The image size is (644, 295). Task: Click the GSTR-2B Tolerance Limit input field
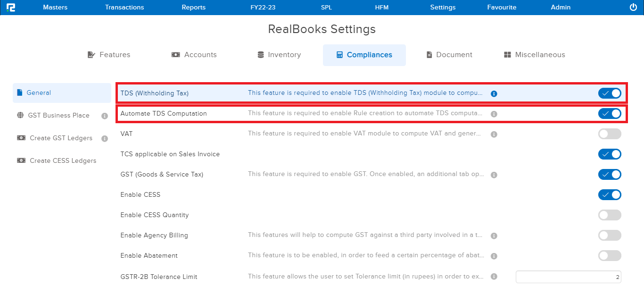(x=568, y=277)
